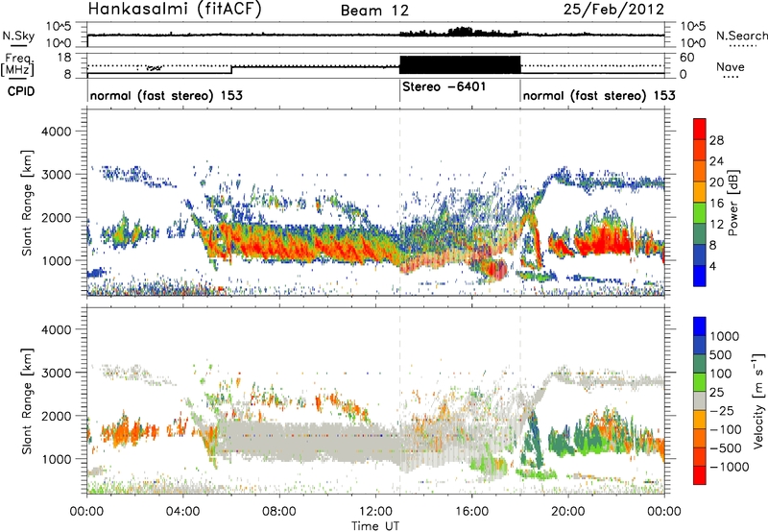Select the 3000 tick in the velocity panel
The height and width of the screenshot is (532, 768).
coord(56,373)
